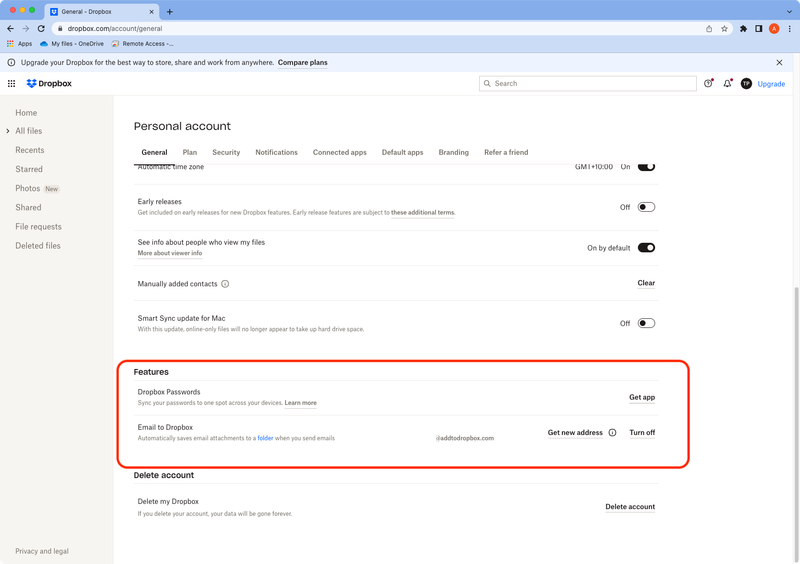Click info icon beside Manually added contacts
The image size is (800, 564).
[225, 284]
